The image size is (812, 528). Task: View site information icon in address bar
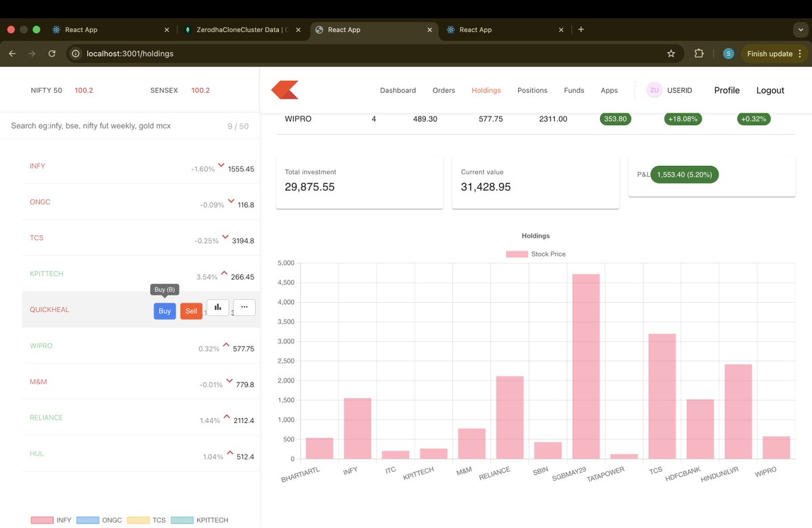click(x=76, y=53)
